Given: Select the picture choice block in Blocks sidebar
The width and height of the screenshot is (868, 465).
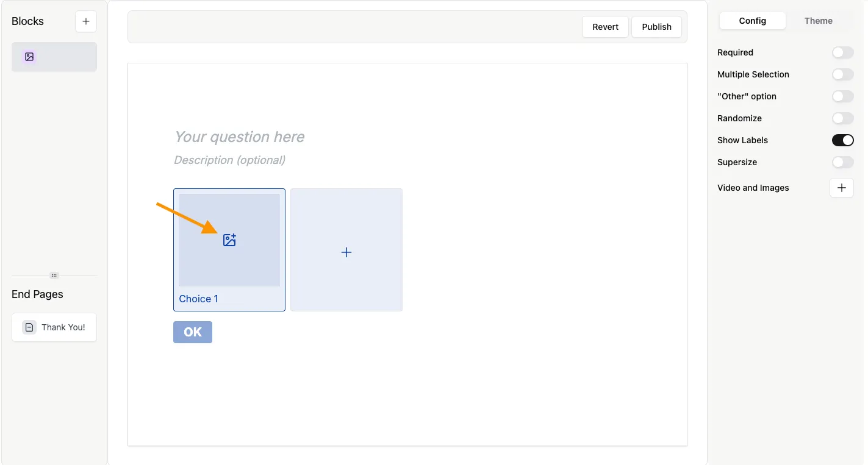Looking at the screenshot, I should click(x=54, y=57).
